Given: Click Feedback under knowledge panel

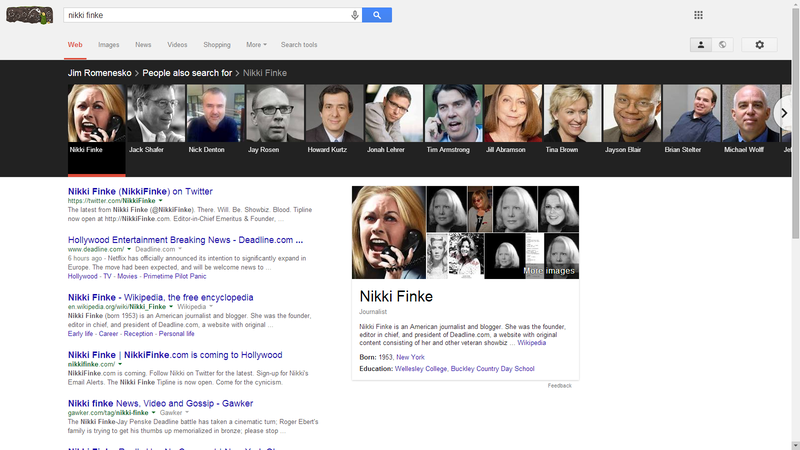Looking at the screenshot, I should pos(560,386).
